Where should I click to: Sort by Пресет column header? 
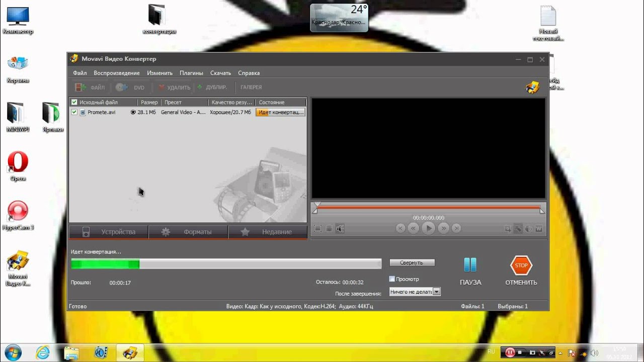[185, 102]
